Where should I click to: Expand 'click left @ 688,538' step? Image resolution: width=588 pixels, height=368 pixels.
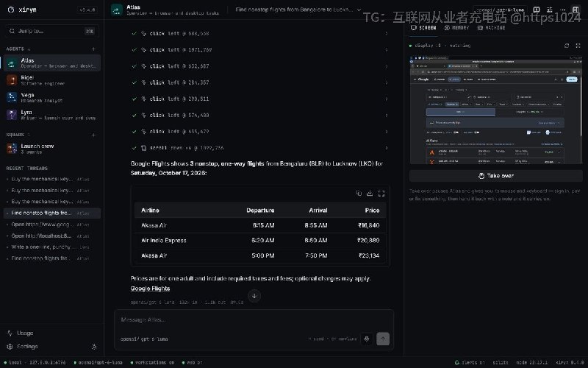[x=259, y=33]
